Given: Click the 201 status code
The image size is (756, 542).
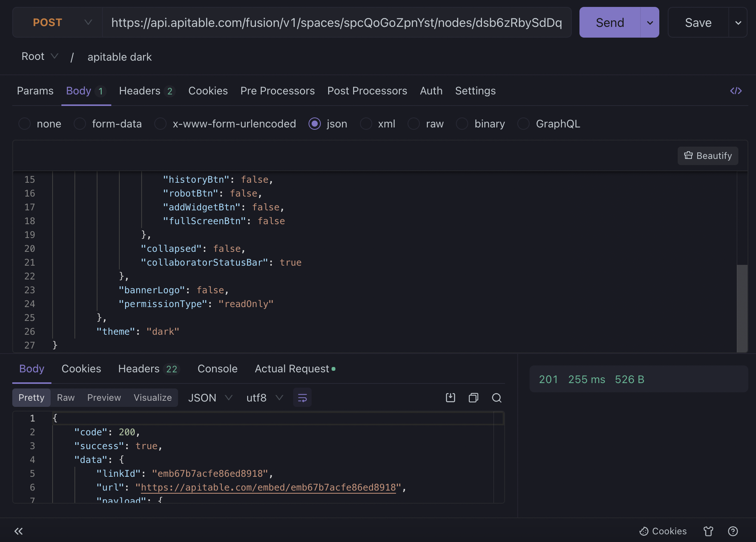Looking at the screenshot, I should point(548,380).
